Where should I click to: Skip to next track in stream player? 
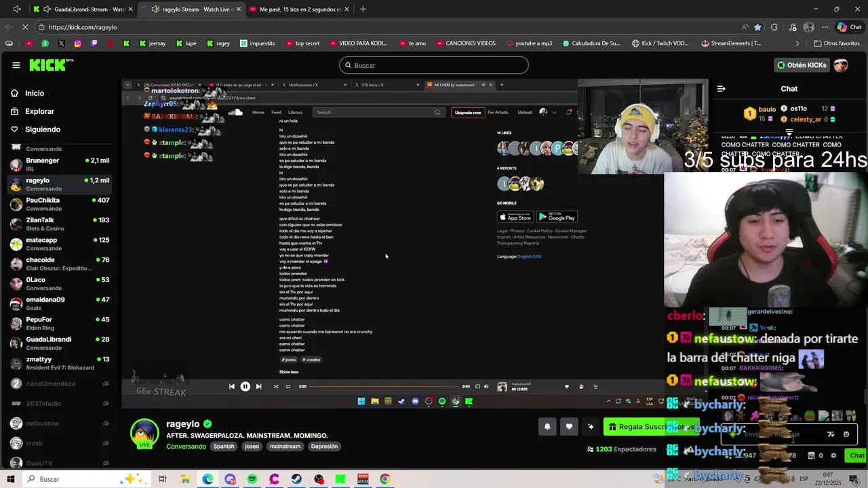tap(258, 386)
